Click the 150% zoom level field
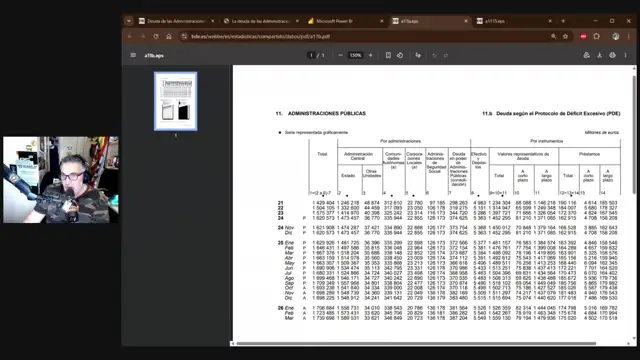This screenshot has height=360, width=640. pyautogui.click(x=356, y=55)
